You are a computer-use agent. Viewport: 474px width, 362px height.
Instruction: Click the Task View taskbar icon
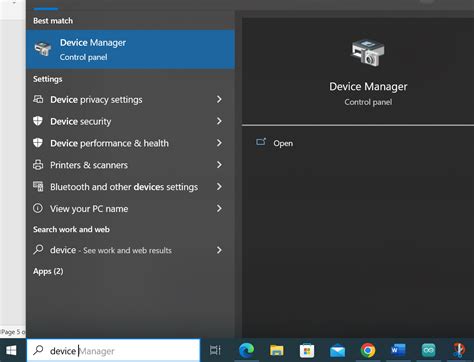click(215, 350)
